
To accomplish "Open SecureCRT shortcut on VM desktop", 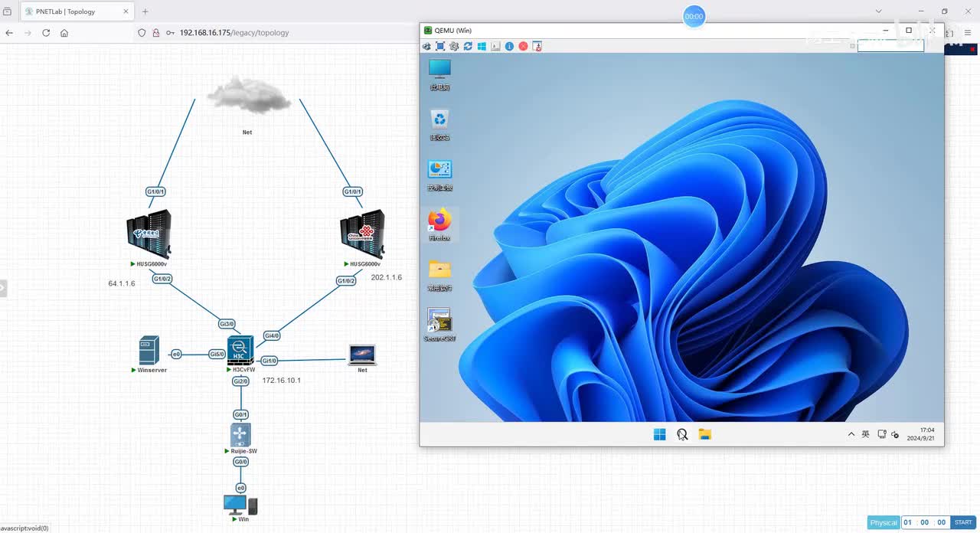I will click(x=439, y=325).
